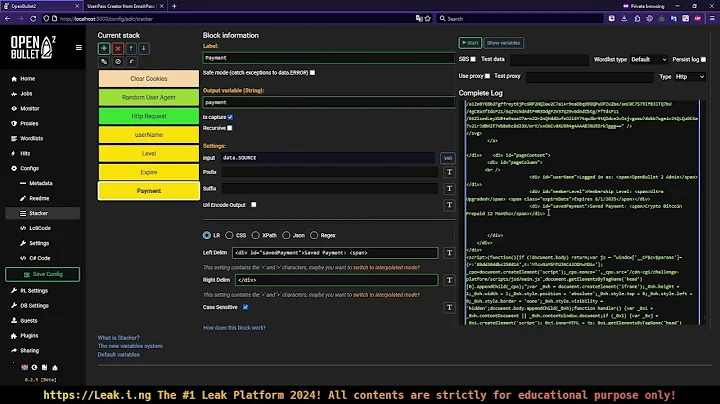Screen dimensions: 720x404
Task: Open the Wordlist type dropdown
Action: 648,60
